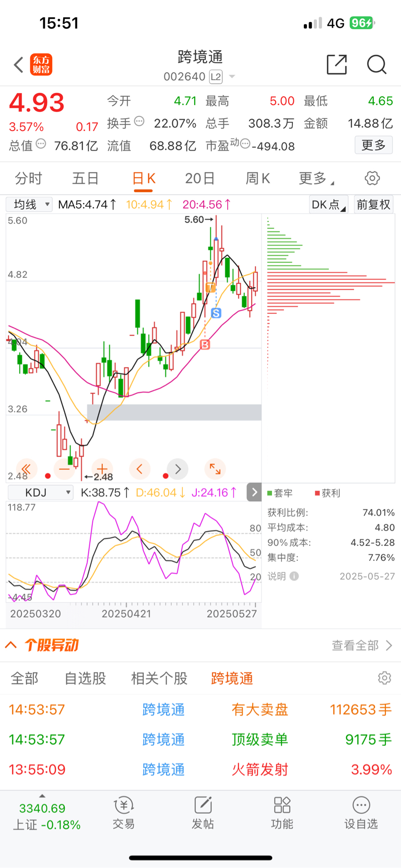This screenshot has height=868, width=401.
Task: Tap the 总值 info circle icon
Action: pos(41,144)
